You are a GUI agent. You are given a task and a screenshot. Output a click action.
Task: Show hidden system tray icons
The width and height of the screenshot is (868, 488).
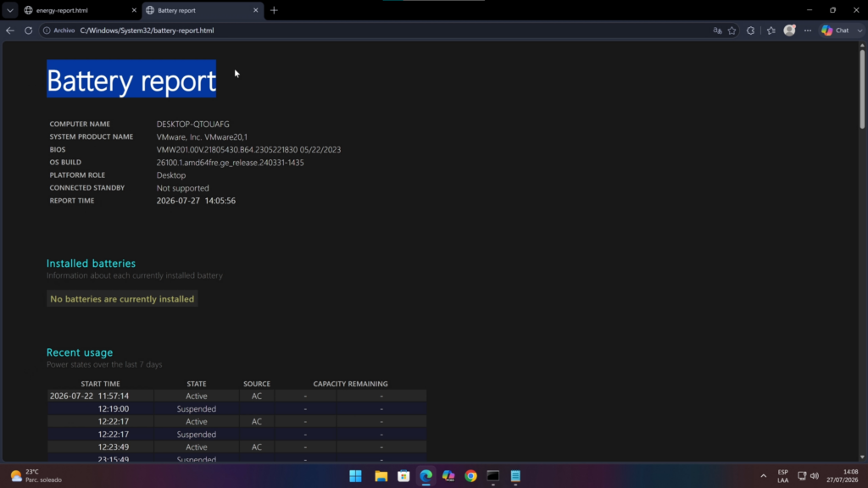[x=764, y=476]
